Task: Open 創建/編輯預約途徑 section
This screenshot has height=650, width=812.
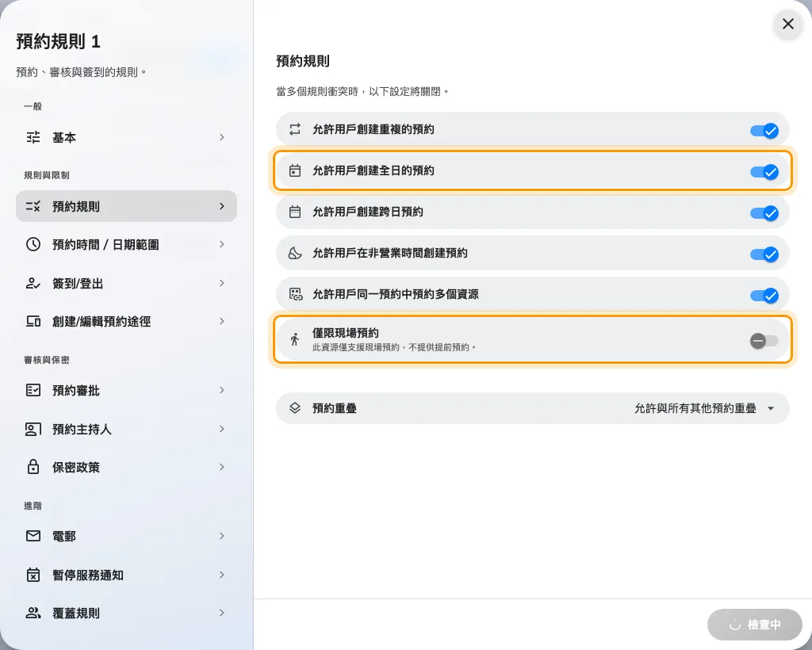Action: (126, 321)
